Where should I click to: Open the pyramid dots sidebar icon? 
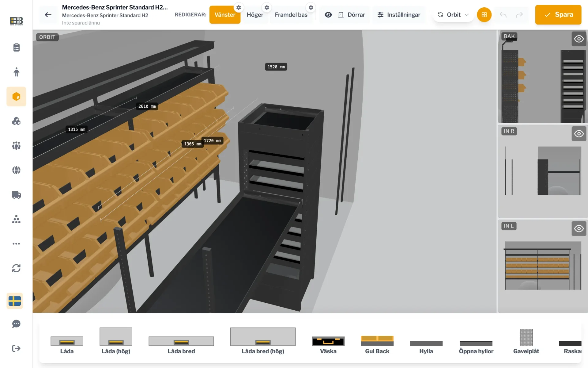(16, 219)
